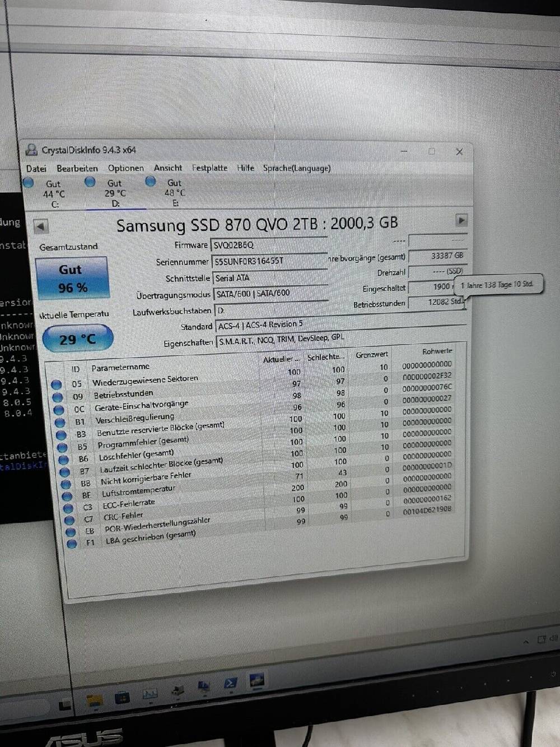Click the Aktueller column header
Screen dimensions: 560x747
point(281,359)
